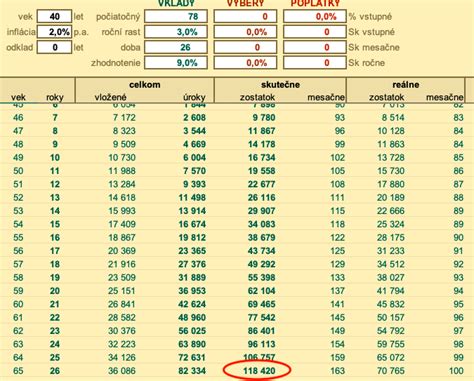This screenshot has height=381, width=474.
Task: Click the zostatok value 77 542
Action: [262, 317]
